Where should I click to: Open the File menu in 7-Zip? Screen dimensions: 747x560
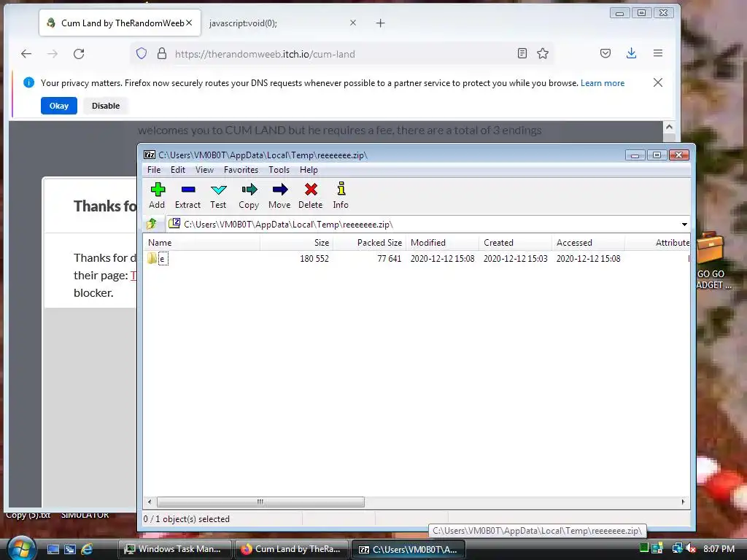pyautogui.click(x=153, y=170)
